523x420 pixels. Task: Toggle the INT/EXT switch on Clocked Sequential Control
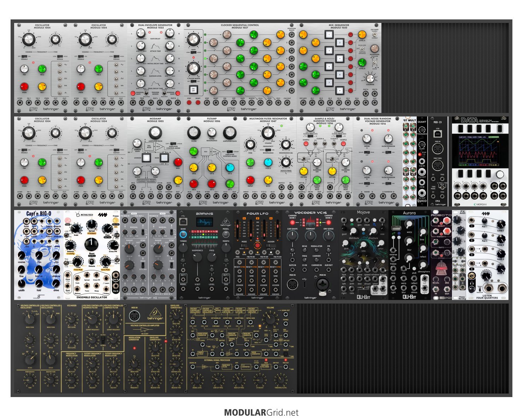193,81
